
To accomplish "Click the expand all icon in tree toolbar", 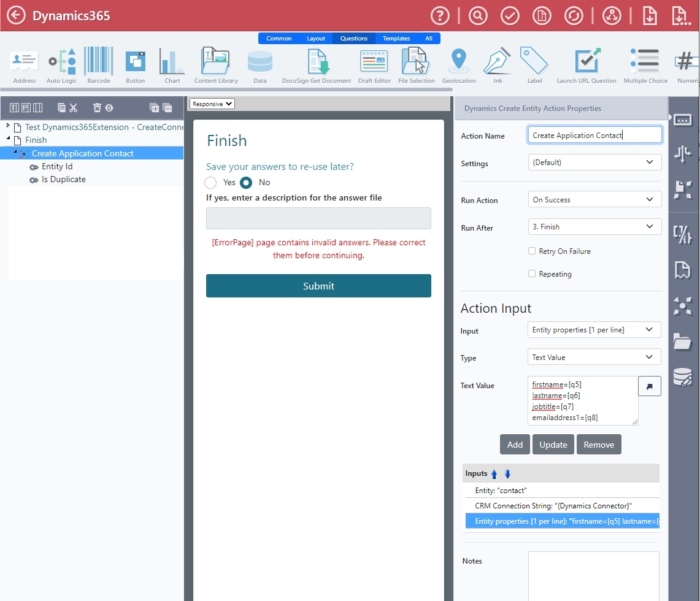I will tap(154, 107).
